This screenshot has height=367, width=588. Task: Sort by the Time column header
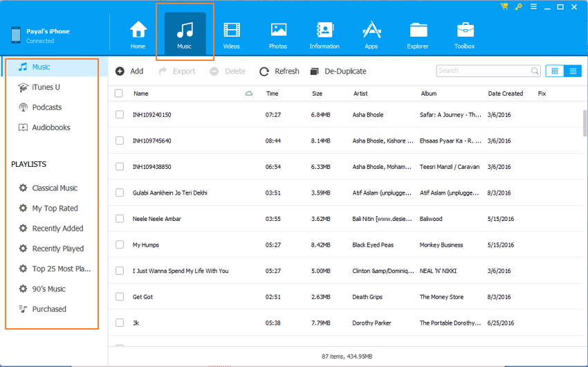coord(273,93)
